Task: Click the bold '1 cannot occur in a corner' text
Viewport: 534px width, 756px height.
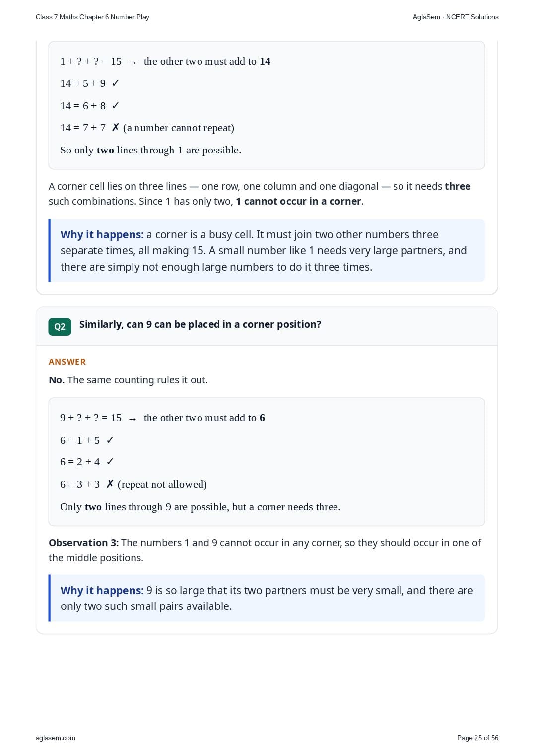Action: click(x=299, y=201)
